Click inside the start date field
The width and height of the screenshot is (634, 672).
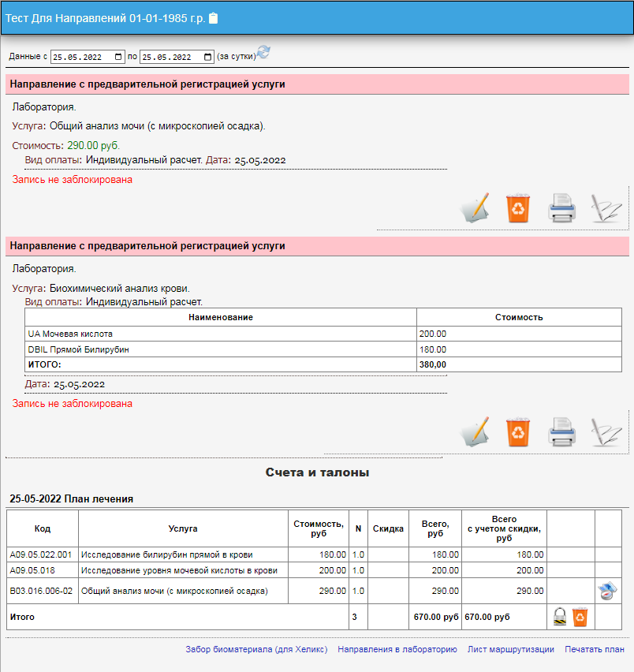click(x=79, y=57)
